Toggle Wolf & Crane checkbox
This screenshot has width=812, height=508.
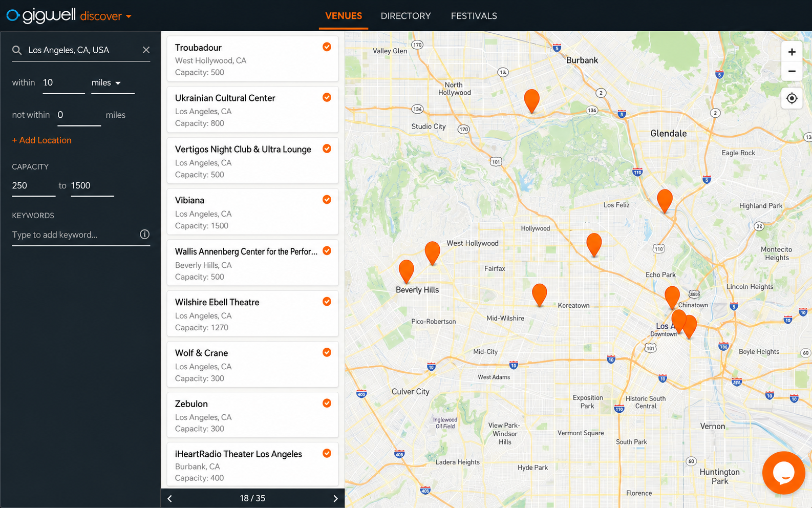click(x=327, y=352)
